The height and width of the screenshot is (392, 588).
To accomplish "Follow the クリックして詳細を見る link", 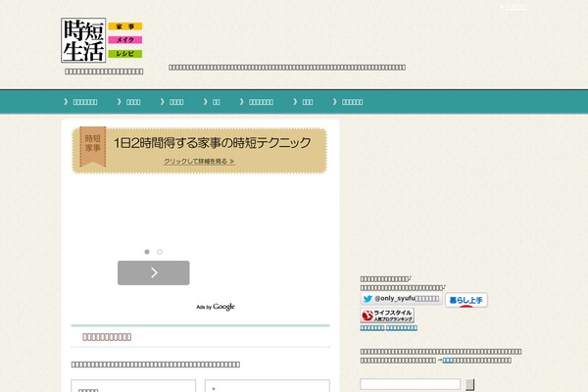I will (x=199, y=162).
